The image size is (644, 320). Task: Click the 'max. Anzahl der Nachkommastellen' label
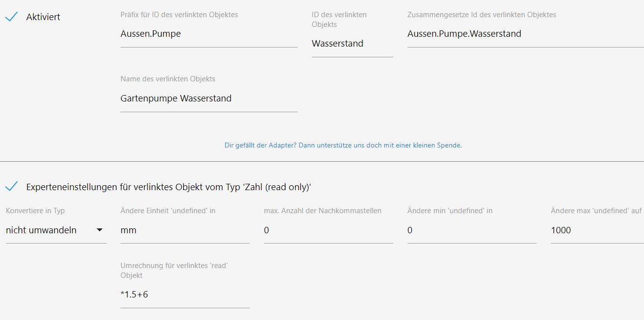[x=322, y=211]
